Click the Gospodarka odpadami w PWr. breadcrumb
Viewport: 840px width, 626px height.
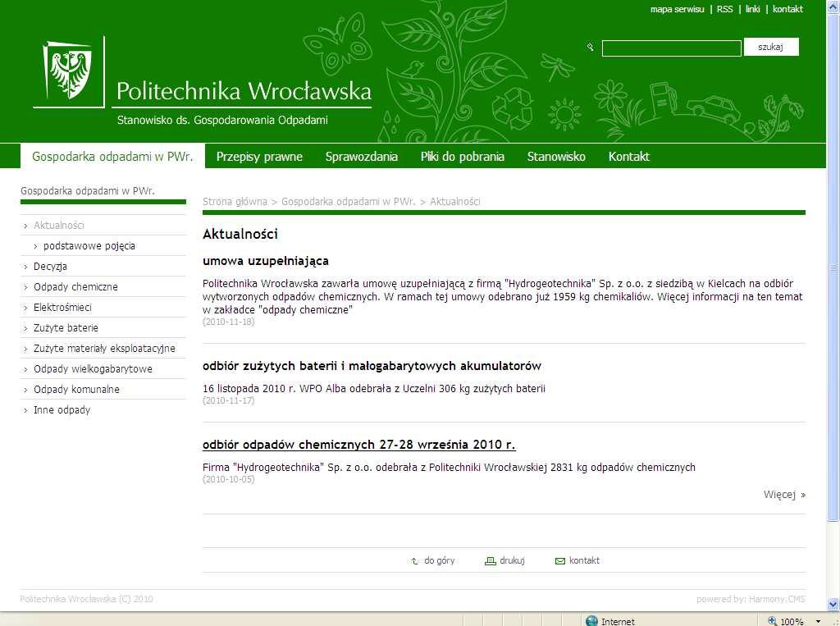coord(348,202)
